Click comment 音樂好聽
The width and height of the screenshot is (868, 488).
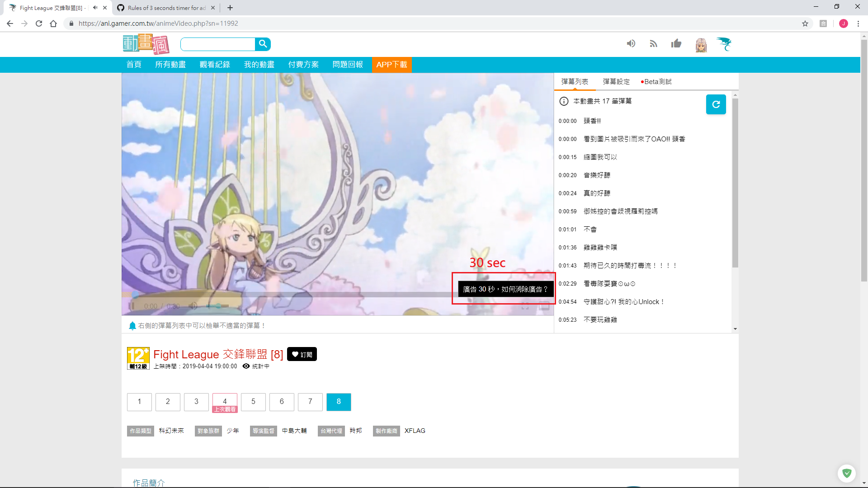tap(597, 175)
